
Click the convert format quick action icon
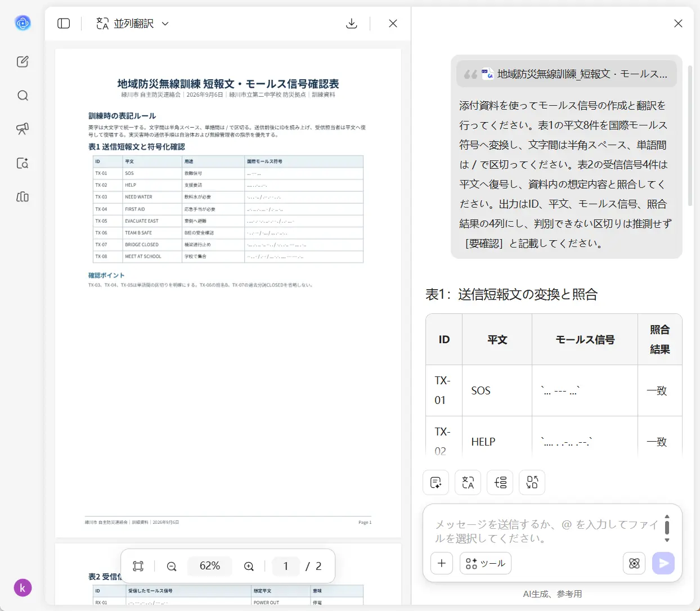[532, 482]
